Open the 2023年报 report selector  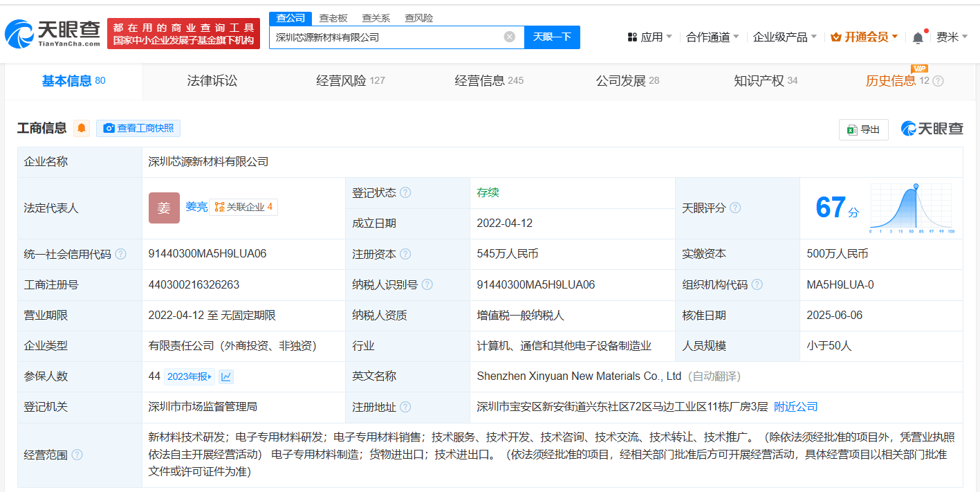point(189,376)
